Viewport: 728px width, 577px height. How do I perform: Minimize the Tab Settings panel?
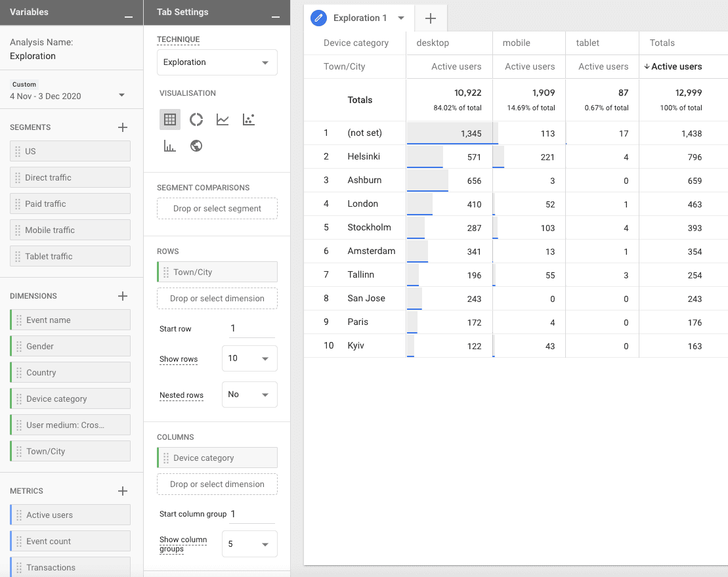coord(275,14)
